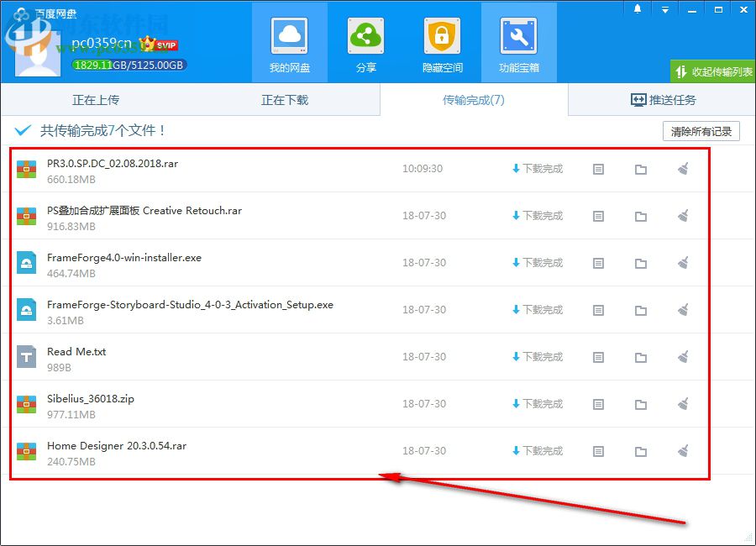Screen dimensions: 756x546
Task: Clear Home Designer rar record with broom icon
Action: point(683,450)
